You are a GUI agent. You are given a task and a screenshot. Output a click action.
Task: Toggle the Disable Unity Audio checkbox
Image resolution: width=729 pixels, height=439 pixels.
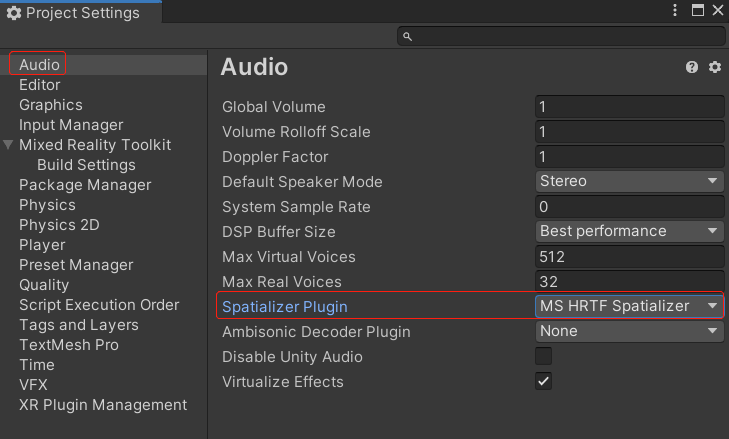(x=543, y=357)
